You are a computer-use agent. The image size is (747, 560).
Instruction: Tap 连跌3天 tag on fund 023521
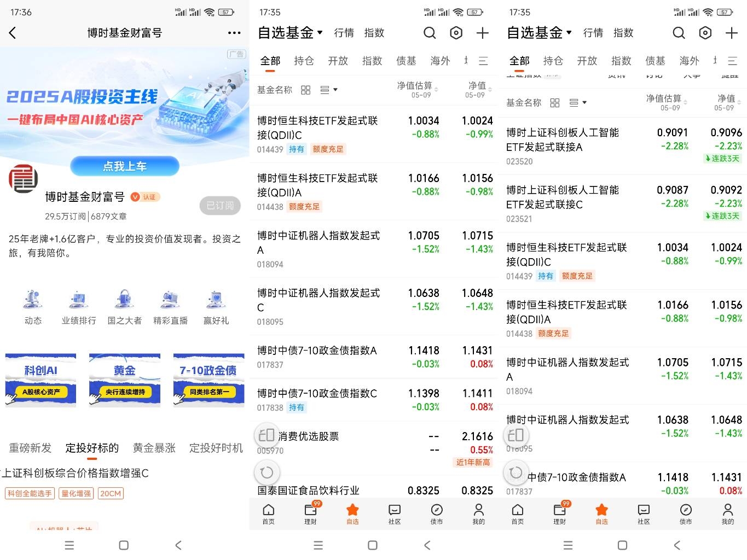coord(723,216)
